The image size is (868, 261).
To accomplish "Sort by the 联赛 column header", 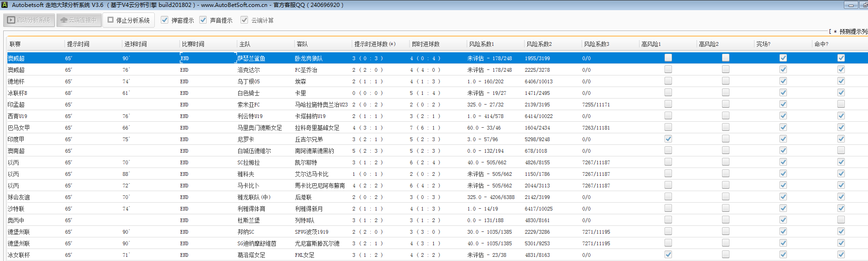I will 15,44.
